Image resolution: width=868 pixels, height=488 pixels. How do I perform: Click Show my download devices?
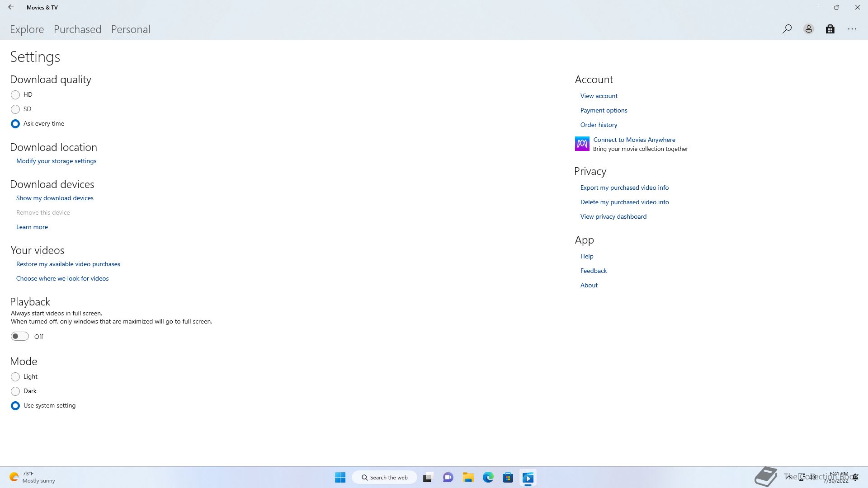(55, 198)
